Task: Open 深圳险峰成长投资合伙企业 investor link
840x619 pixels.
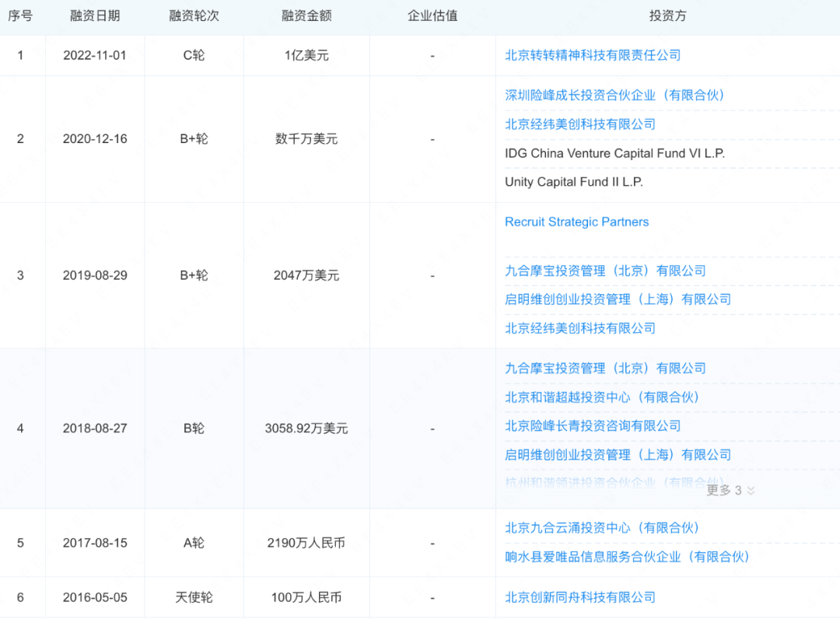Action: pyautogui.click(x=614, y=95)
